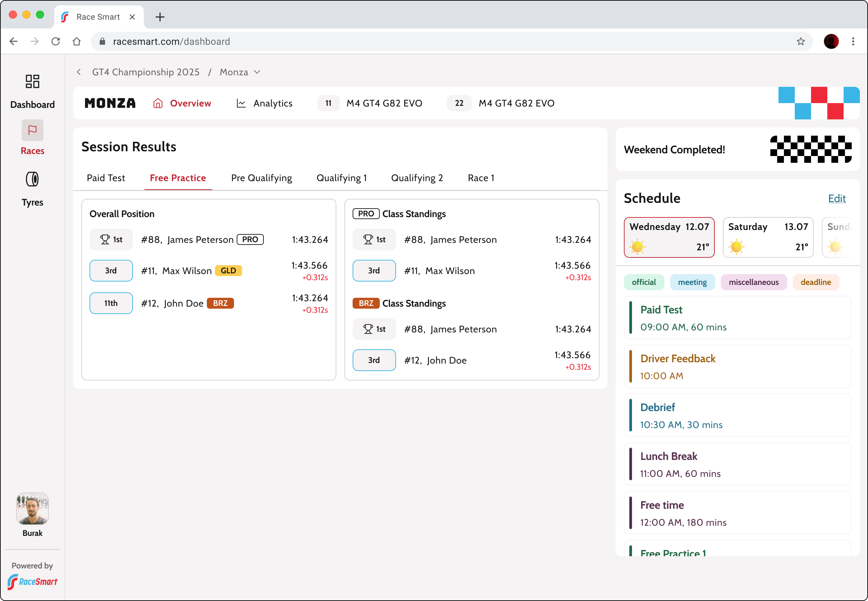The image size is (868, 601).
Task: Toggle the deadline schedule filter
Action: 815,282
